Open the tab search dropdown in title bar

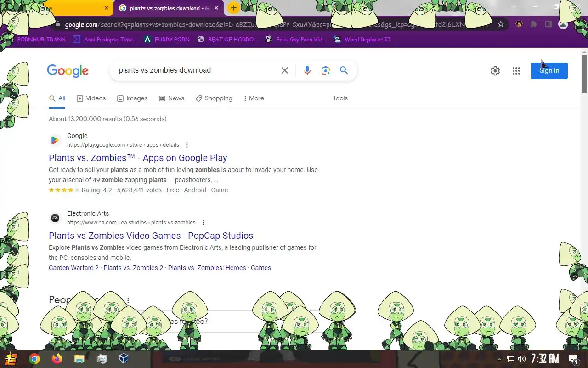[514, 7]
